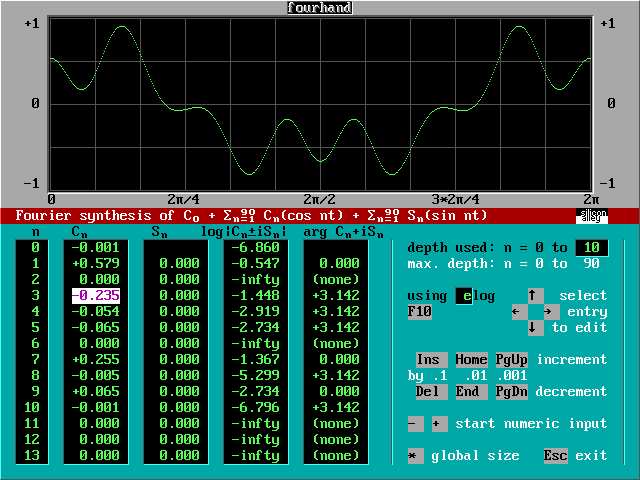The height and width of the screenshot is (480, 640).
Task: Click the PgUp increment by .001 key
Action: point(511,360)
